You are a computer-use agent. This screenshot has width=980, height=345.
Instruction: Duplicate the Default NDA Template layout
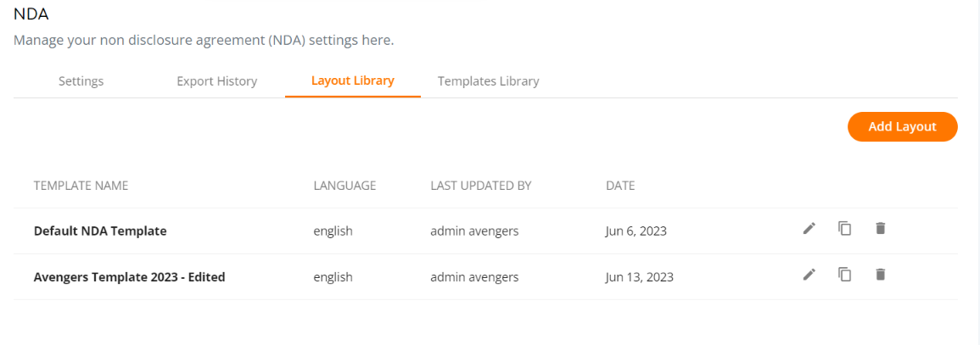coord(845,228)
